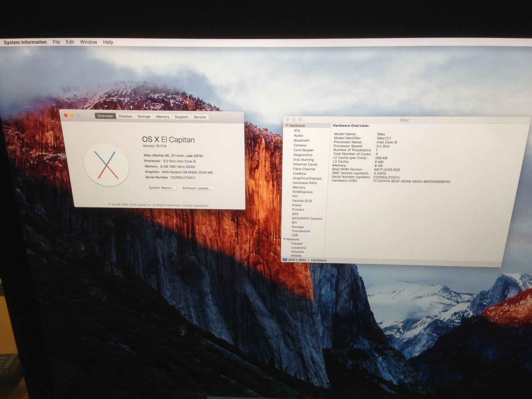Screen dimensions: 532x399
Task: Select Firewall under Network
Action: click(297, 244)
